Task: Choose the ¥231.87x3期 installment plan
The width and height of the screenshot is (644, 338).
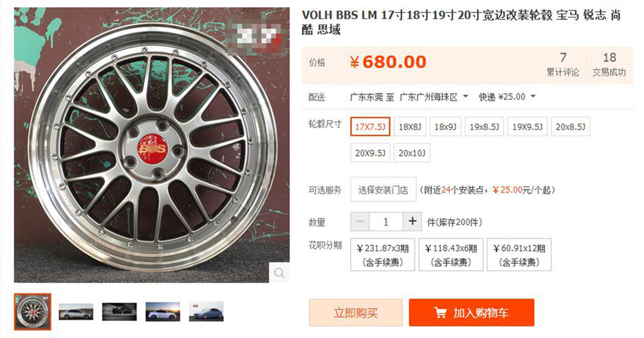Action: (382, 255)
